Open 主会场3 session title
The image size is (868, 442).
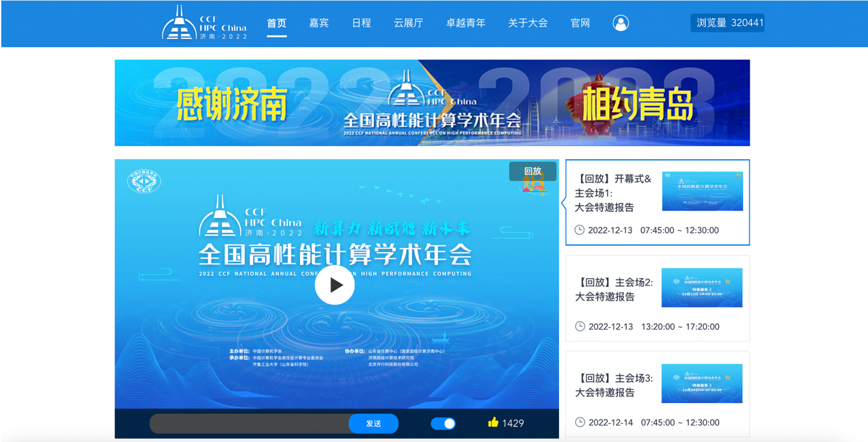point(614,385)
